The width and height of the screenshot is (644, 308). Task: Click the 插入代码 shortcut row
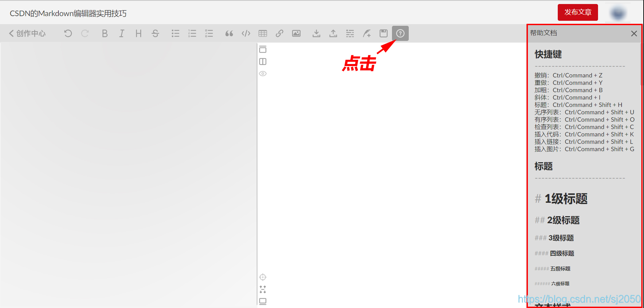(x=584, y=134)
